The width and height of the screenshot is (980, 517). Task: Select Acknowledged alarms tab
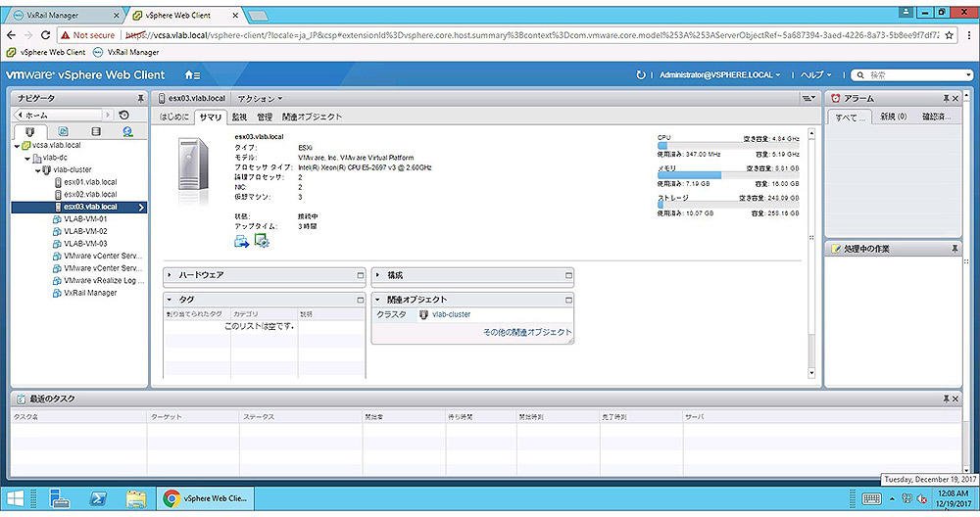pyautogui.click(x=936, y=117)
